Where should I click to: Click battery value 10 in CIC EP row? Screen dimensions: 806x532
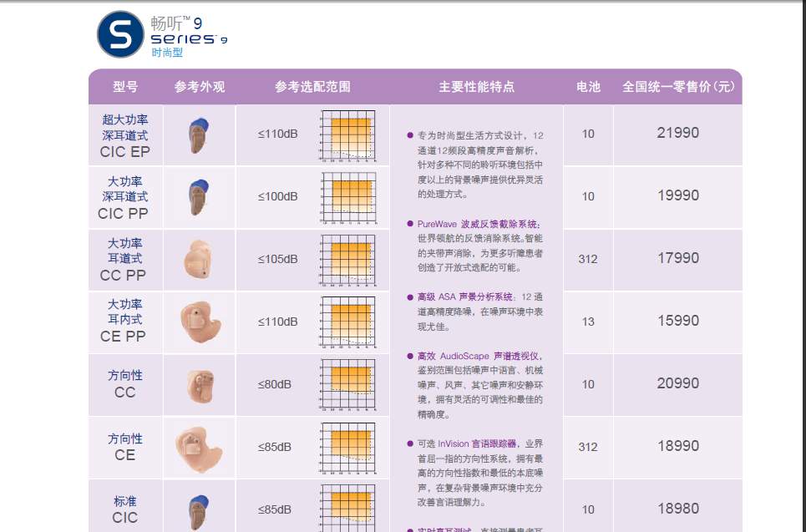pyautogui.click(x=588, y=134)
